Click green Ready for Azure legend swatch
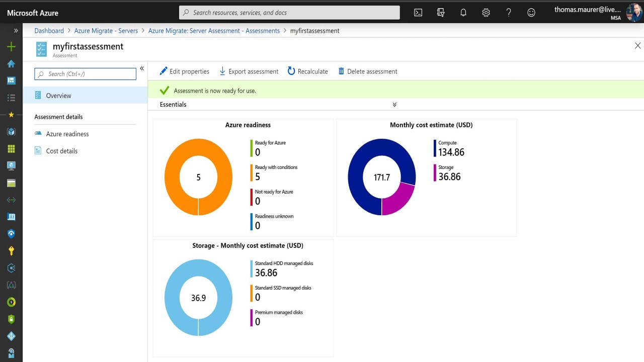644x362 pixels. point(252,148)
